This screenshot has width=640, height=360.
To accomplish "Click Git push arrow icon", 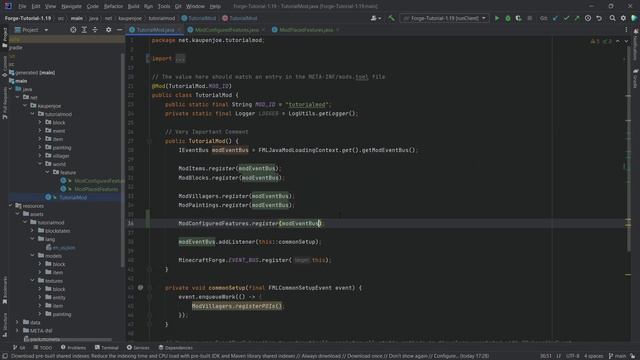I will click(x=577, y=18).
